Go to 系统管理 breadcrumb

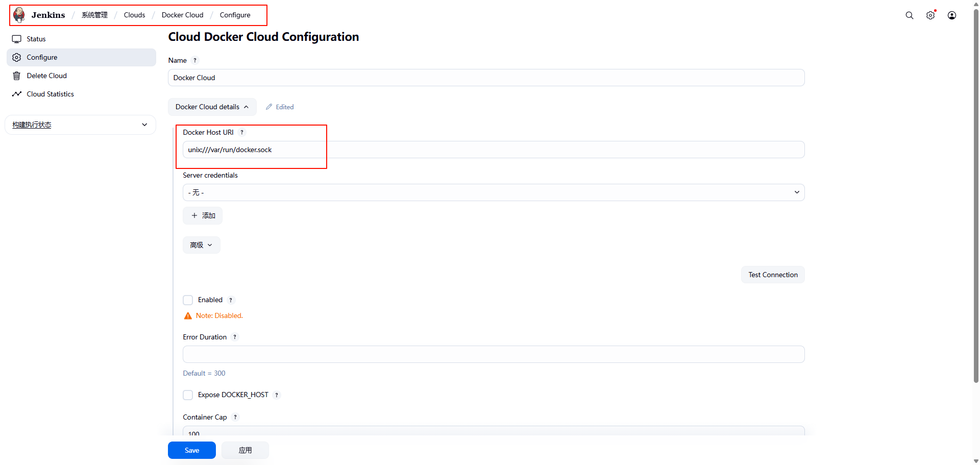coord(94,15)
